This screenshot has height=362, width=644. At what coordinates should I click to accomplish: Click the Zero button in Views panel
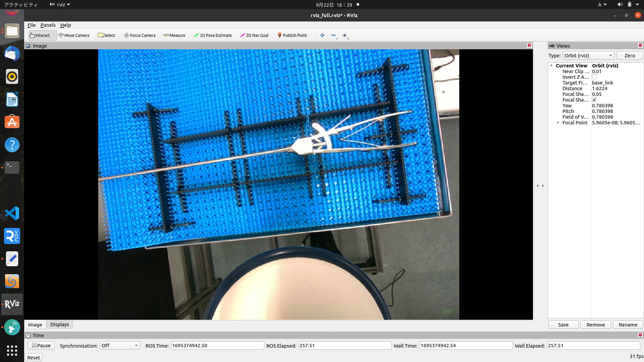click(x=629, y=55)
